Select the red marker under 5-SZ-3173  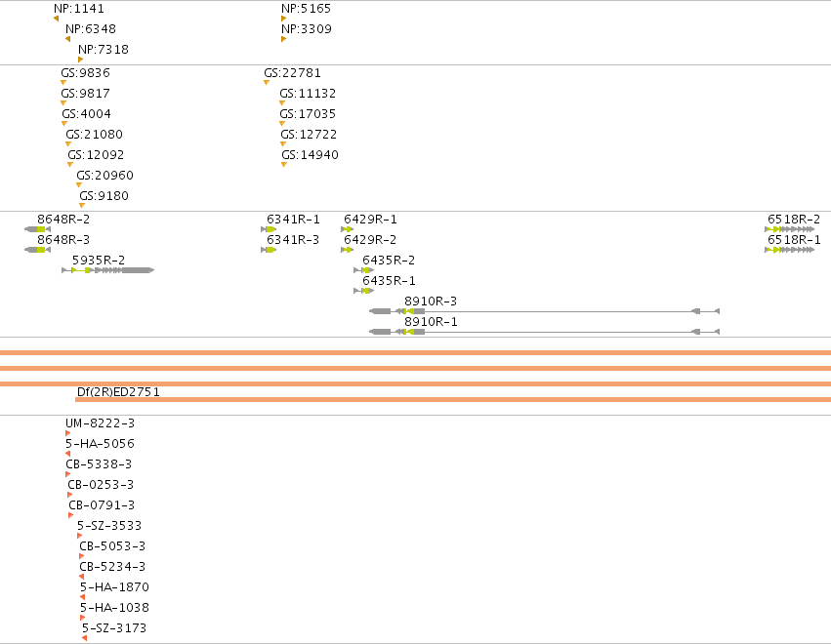click(84, 638)
